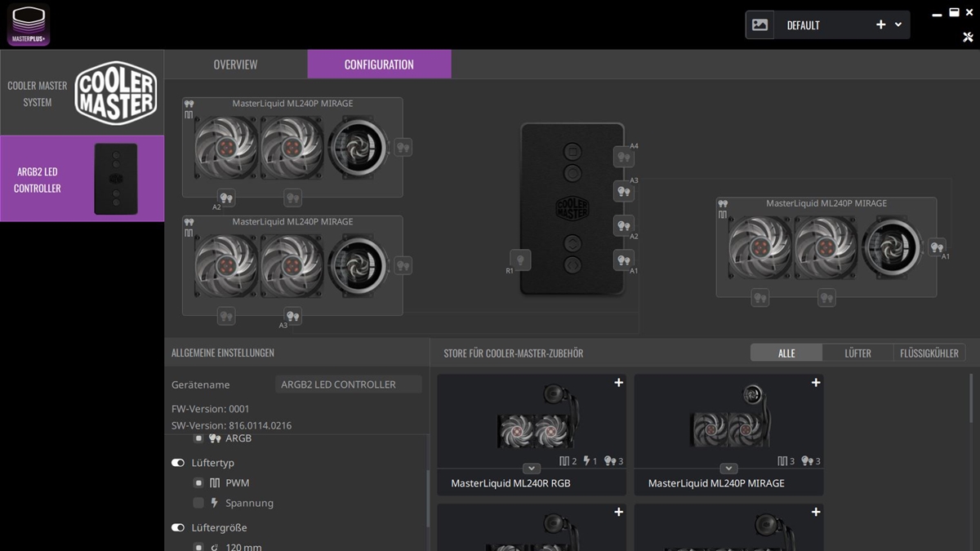Click ALLGEMEINE EINSTELLUNGEN heading
The height and width of the screenshot is (551, 980).
[223, 353]
